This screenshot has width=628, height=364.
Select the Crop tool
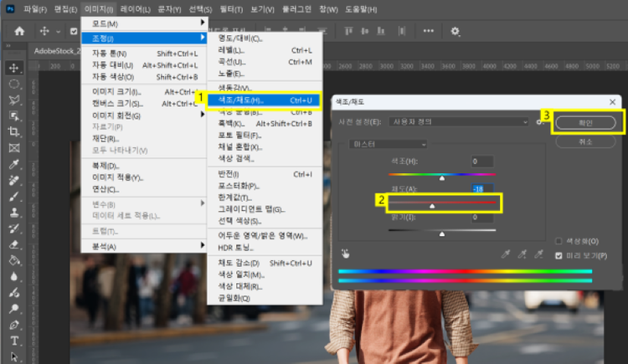click(x=14, y=131)
